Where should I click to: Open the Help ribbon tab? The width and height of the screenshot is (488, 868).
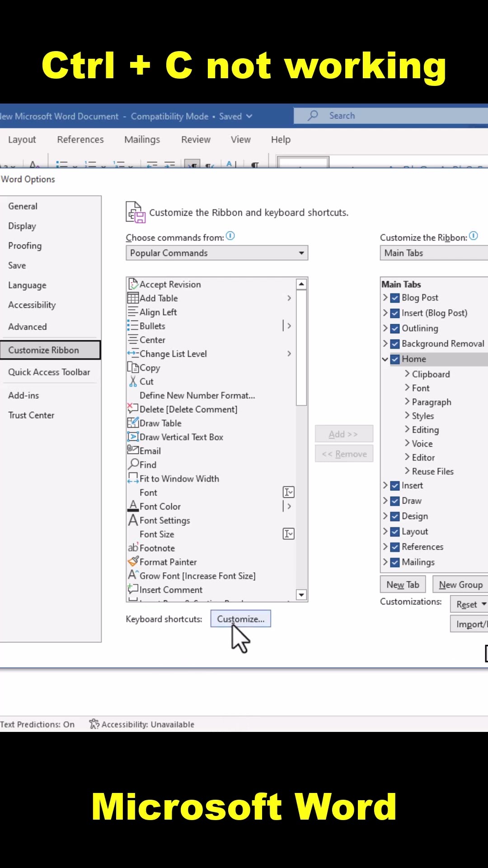click(x=281, y=139)
